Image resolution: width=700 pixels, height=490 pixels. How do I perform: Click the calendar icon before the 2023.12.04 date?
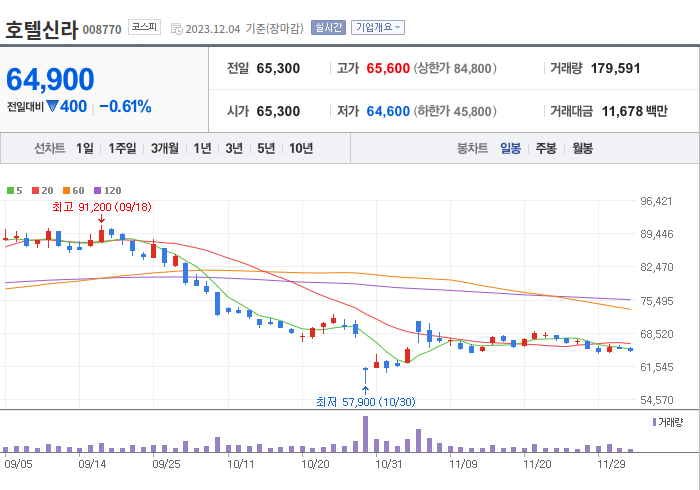(177, 29)
